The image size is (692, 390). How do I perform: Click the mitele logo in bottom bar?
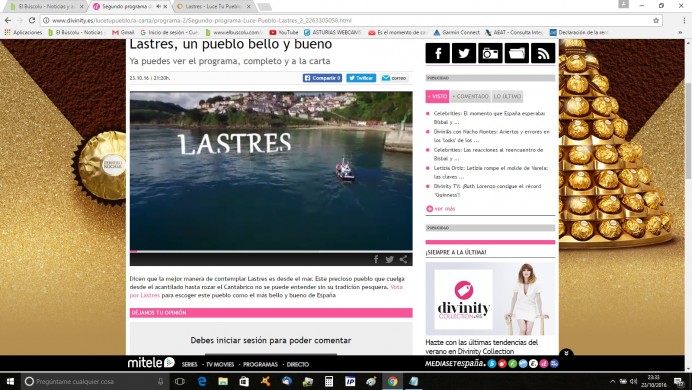pyautogui.click(x=151, y=363)
